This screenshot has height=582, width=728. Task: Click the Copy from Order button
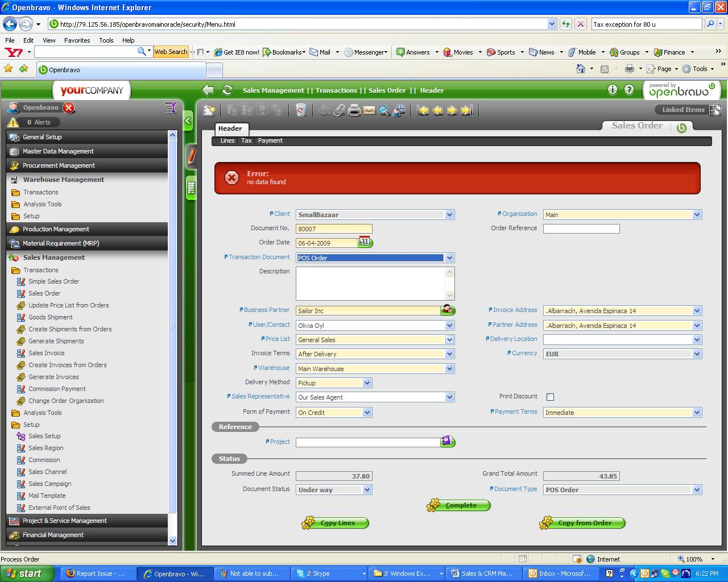click(584, 523)
